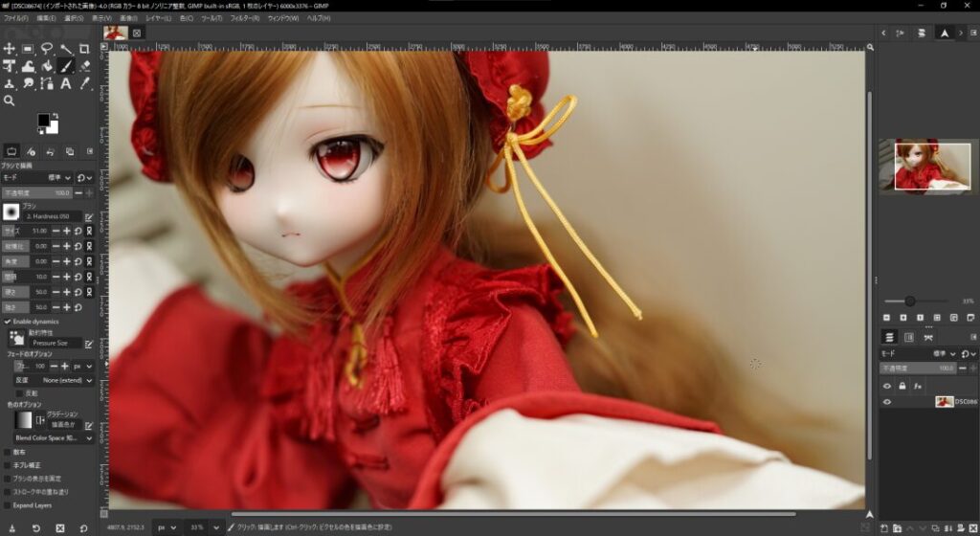Reset tool options to defaults

(84, 528)
